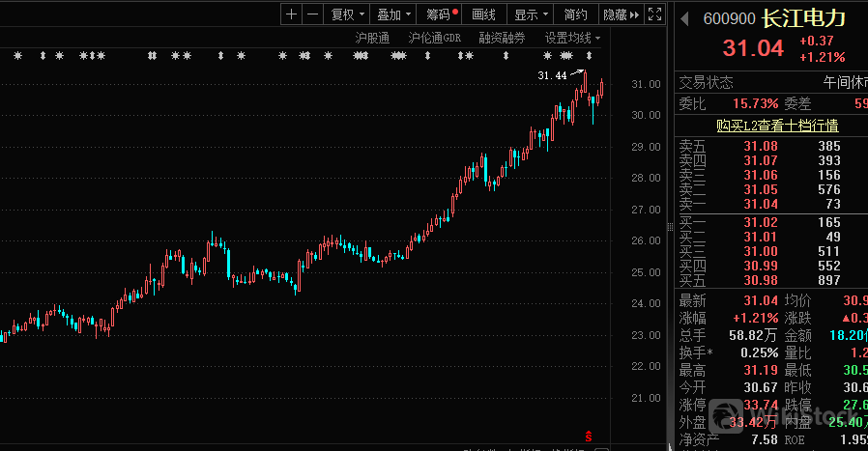Switch to 简约 simple mode

(575, 14)
